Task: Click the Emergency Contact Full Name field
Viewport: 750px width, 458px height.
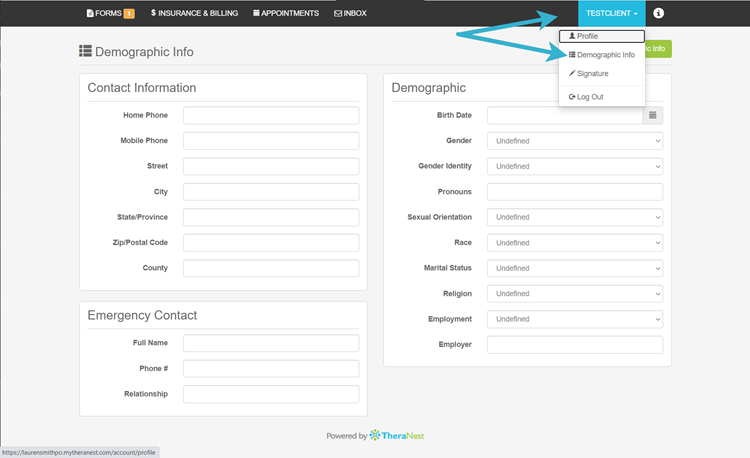Action: click(270, 343)
